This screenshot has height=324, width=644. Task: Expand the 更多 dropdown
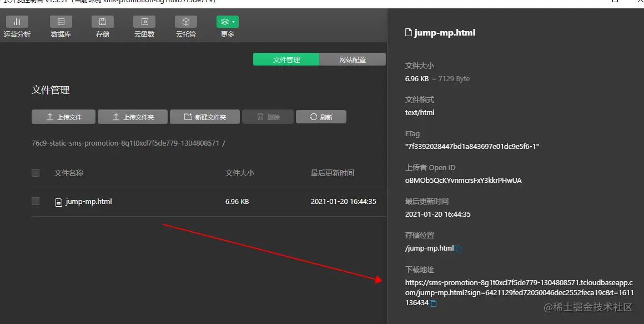point(228,22)
